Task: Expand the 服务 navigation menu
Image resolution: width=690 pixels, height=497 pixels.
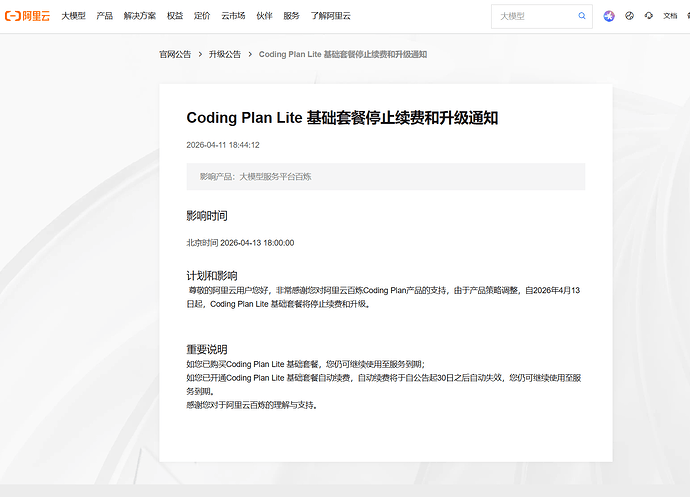Action: pos(291,16)
